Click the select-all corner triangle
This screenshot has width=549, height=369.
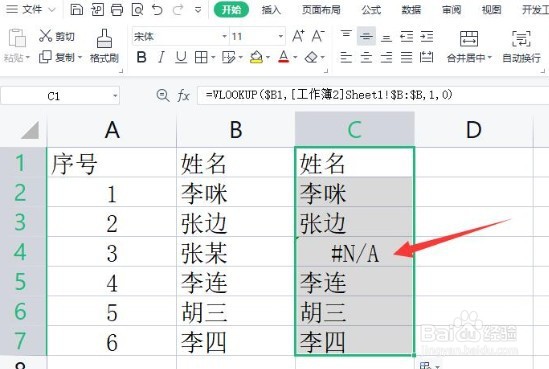(x=30, y=130)
